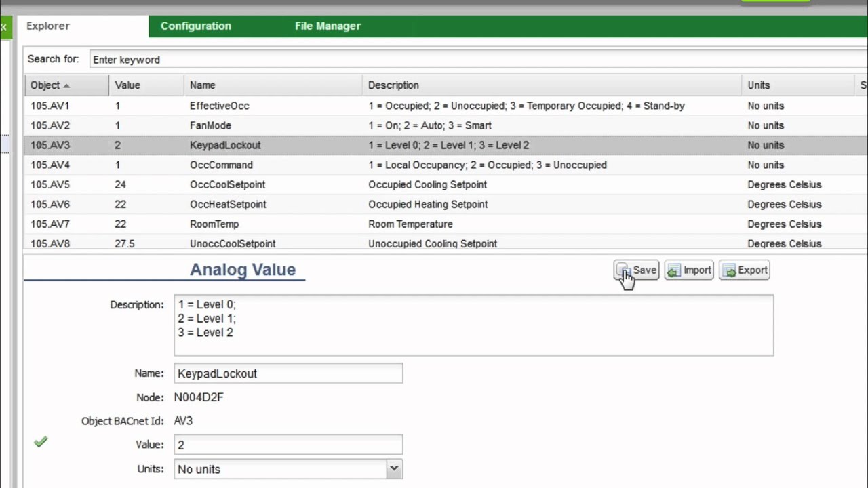Screen dimensions: 868x488
Task: Sort by the Object column header
Action: coord(66,85)
